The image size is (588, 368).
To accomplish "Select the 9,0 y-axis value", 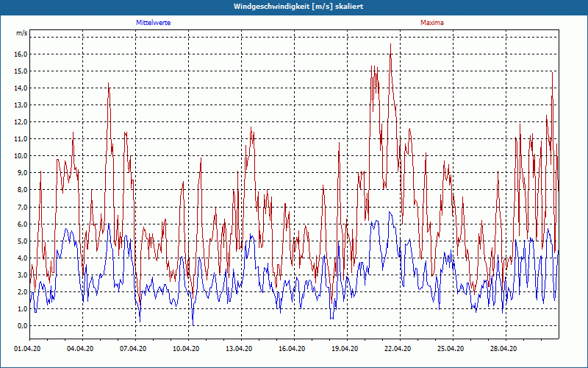I will [23, 173].
